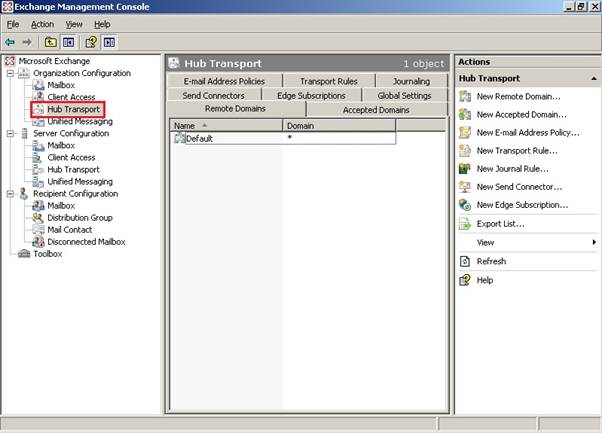
Task: Click the Recipient Configuration node icon
Action: pos(23,193)
